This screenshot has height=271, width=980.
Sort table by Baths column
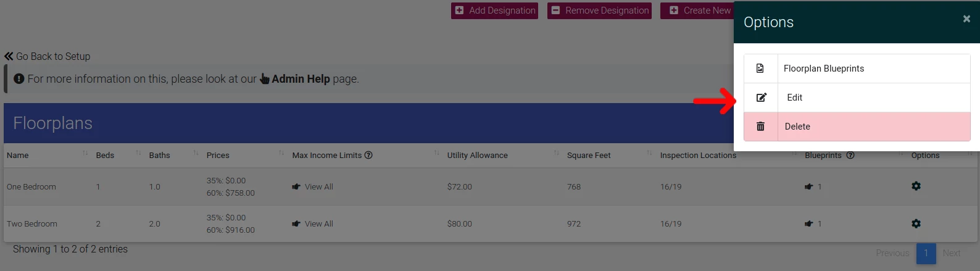(x=173, y=155)
